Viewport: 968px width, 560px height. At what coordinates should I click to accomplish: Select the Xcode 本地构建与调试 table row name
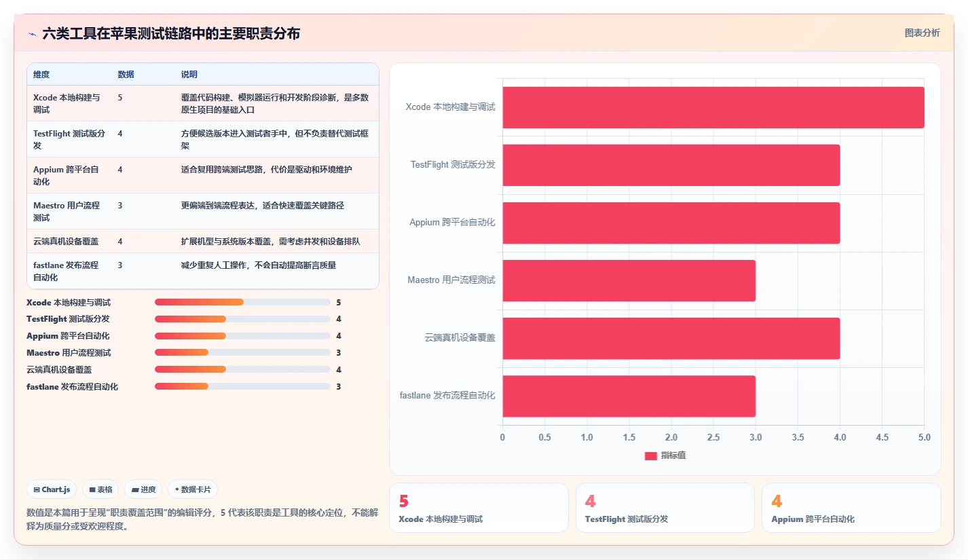pos(67,103)
